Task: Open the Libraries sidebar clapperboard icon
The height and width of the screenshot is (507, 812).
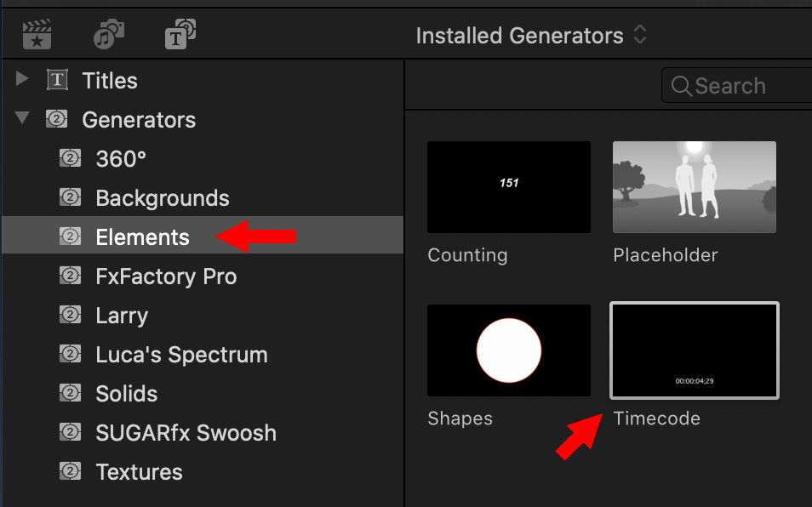Action: pyautogui.click(x=37, y=34)
